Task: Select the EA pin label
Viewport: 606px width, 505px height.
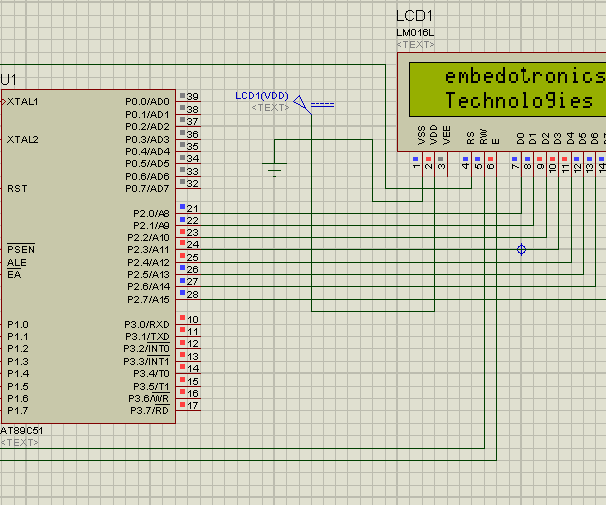Action: coord(14,275)
